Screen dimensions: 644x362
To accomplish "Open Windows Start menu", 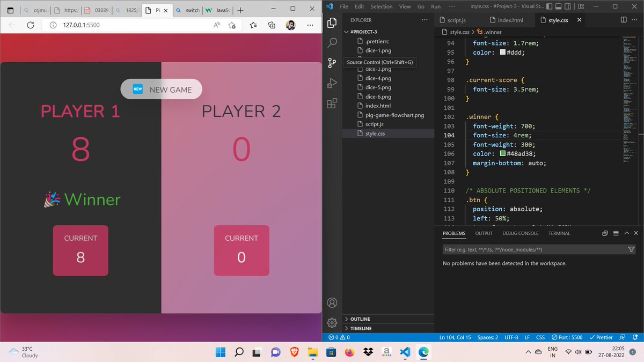I will point(221,352).
